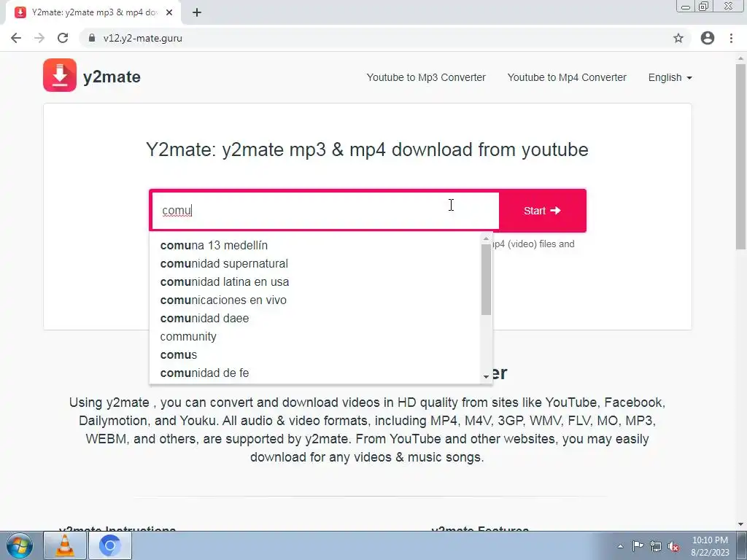Select the Y2mate browser tab
The height and width of the screenshot is (560, 747).
(93, 13)
